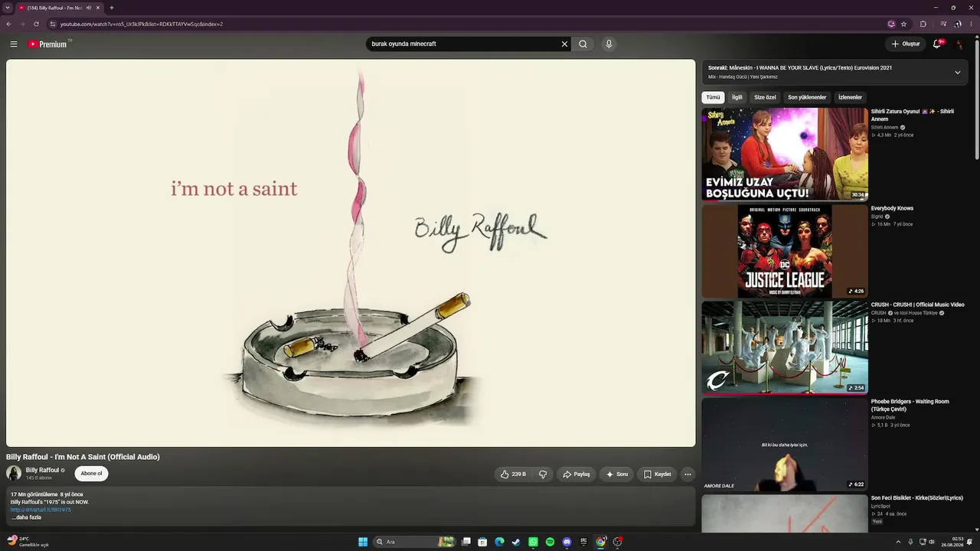980x551 pixels.
Task: Click the 'Paylaş' share button
Action: (x=577, y=474)
